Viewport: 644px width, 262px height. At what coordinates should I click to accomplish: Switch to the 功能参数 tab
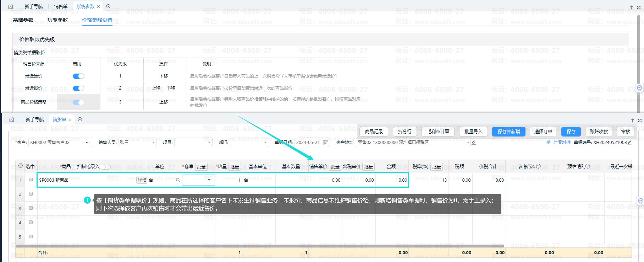[57, 20]
